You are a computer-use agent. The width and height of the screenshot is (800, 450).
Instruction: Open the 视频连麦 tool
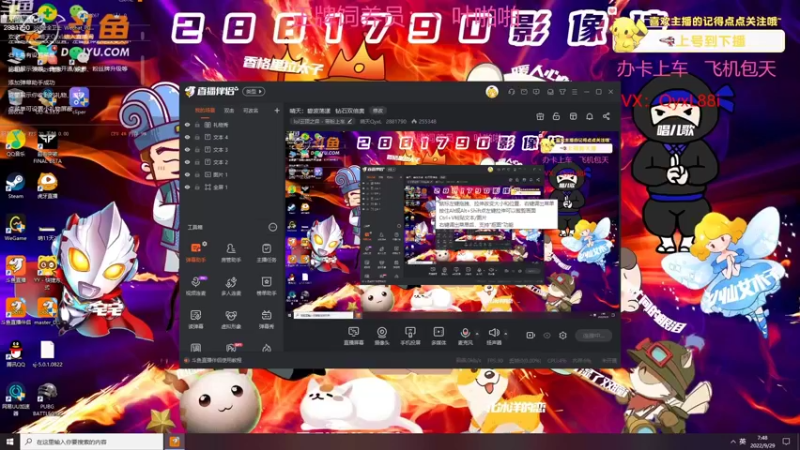click(x=195, y=286)
